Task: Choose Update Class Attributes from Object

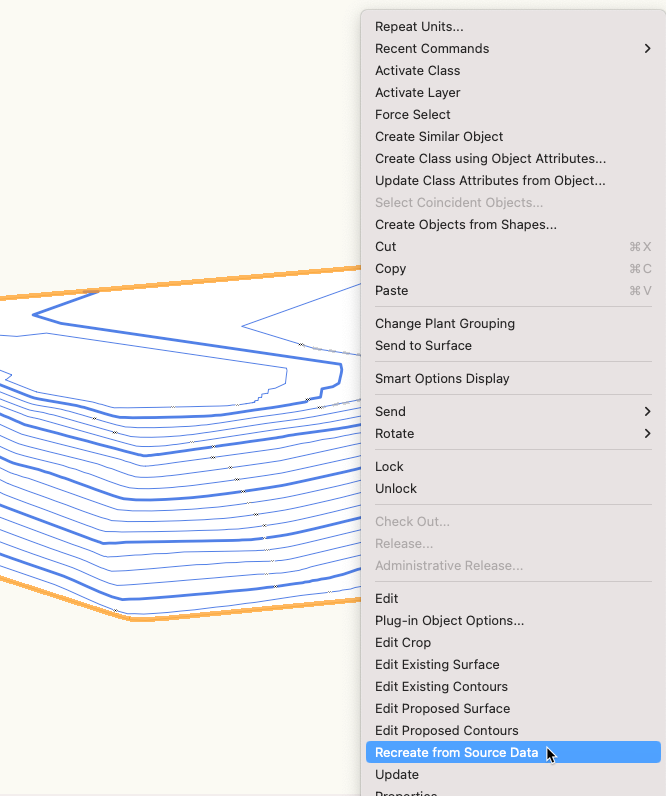Action: (490, 181)
